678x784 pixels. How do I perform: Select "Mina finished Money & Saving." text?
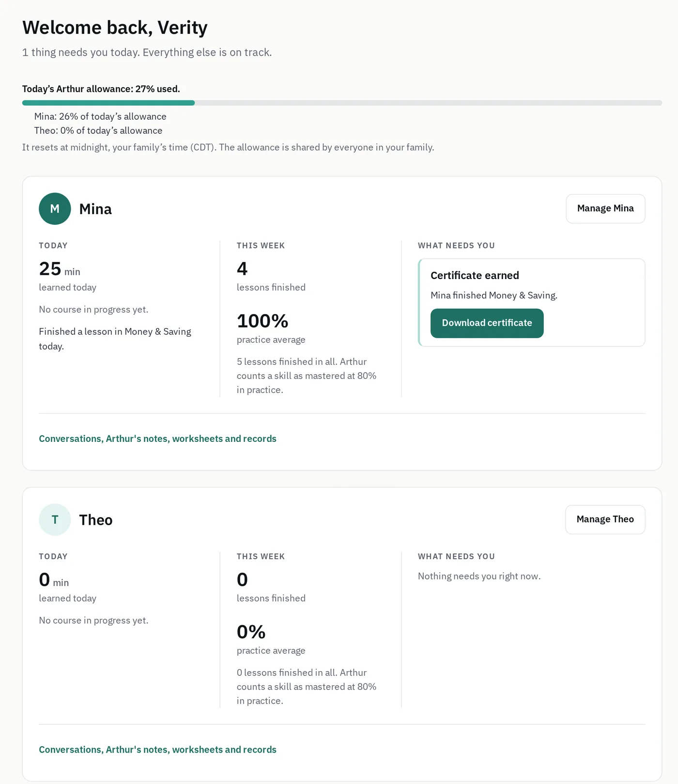pyautogui.click(x=494, y=296)
